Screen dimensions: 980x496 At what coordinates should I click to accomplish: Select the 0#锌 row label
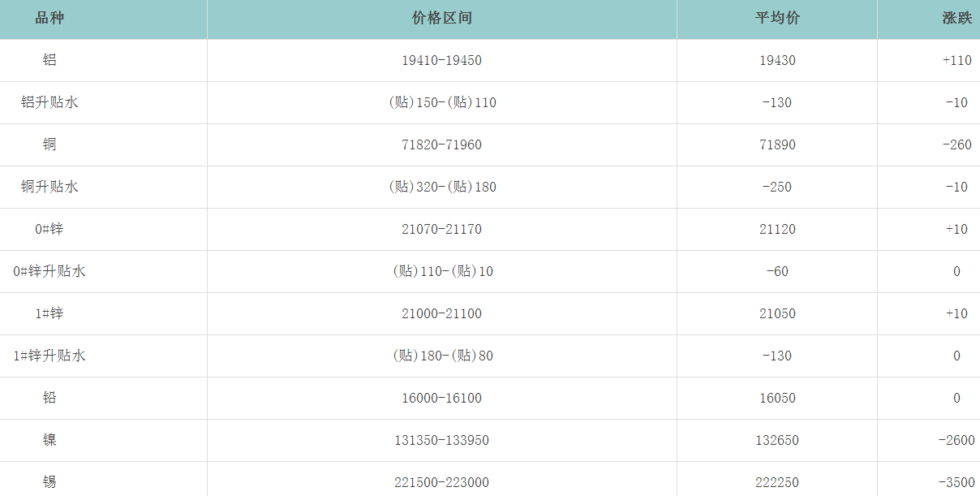point(49,229)
